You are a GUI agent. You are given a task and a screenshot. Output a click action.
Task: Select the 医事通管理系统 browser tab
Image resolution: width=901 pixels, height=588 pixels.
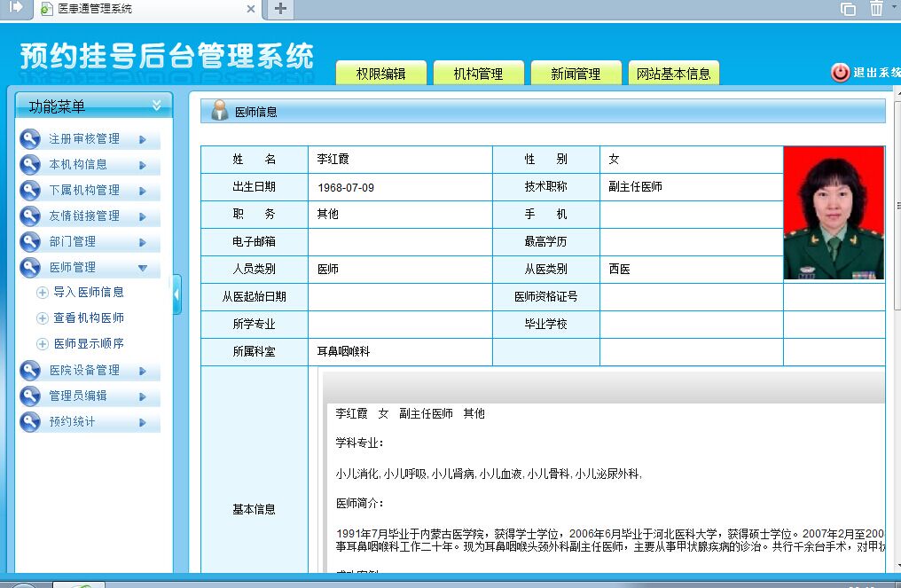[x=148, y=9]
